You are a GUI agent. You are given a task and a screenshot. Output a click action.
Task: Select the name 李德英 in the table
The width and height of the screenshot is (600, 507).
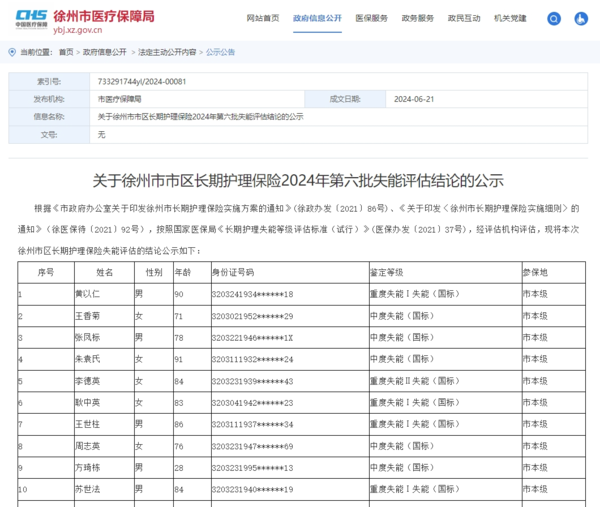pyautogui.click(x=87, y=381)
